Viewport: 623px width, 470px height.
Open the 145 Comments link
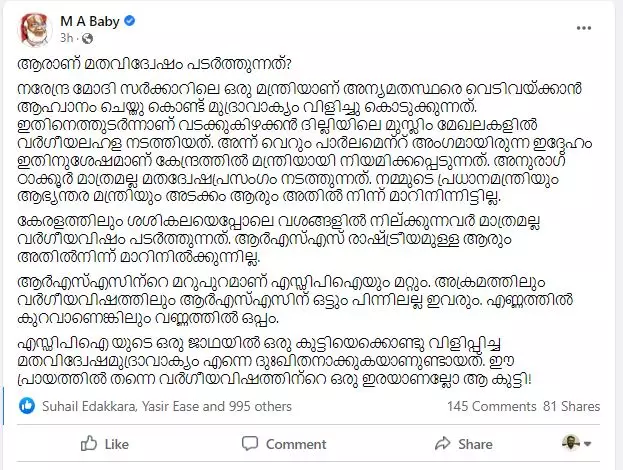point(487,406)
